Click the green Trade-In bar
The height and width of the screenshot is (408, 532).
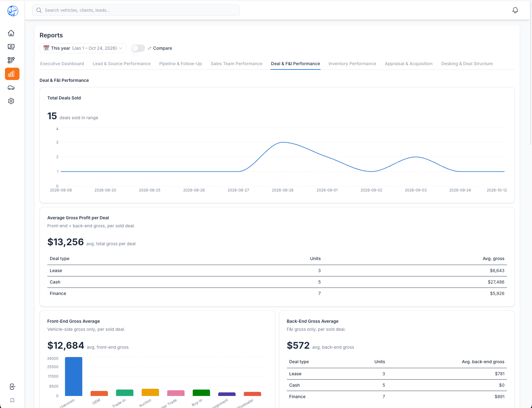point(125,393)
